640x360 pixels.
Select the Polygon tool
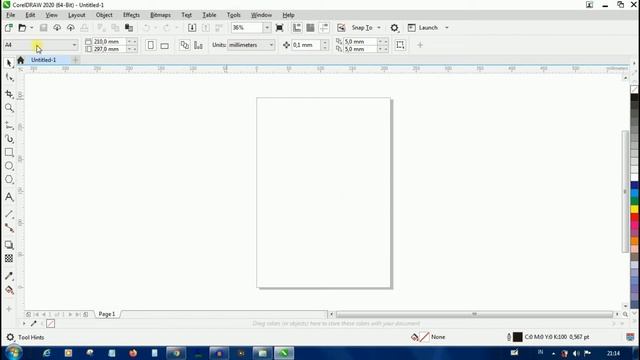[9, 180]
